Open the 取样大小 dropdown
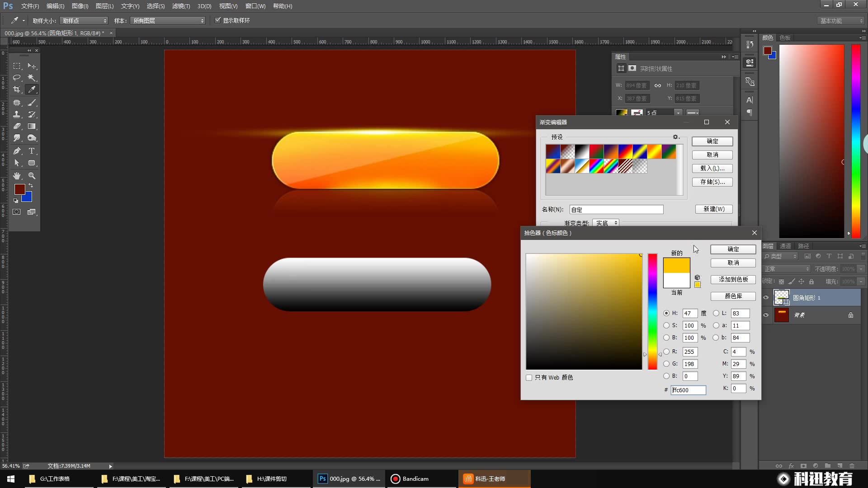868x488 pixels. click(84, 21)
